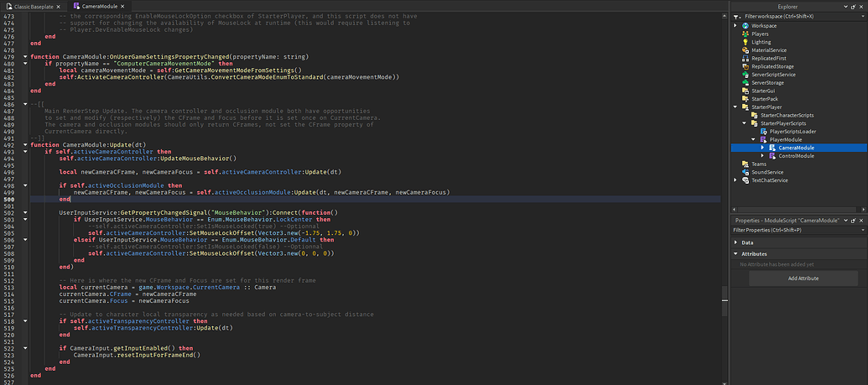Click the ServerStorage cloud icon
The height and width of the screenshot is (385, 868).
point(745,82)
